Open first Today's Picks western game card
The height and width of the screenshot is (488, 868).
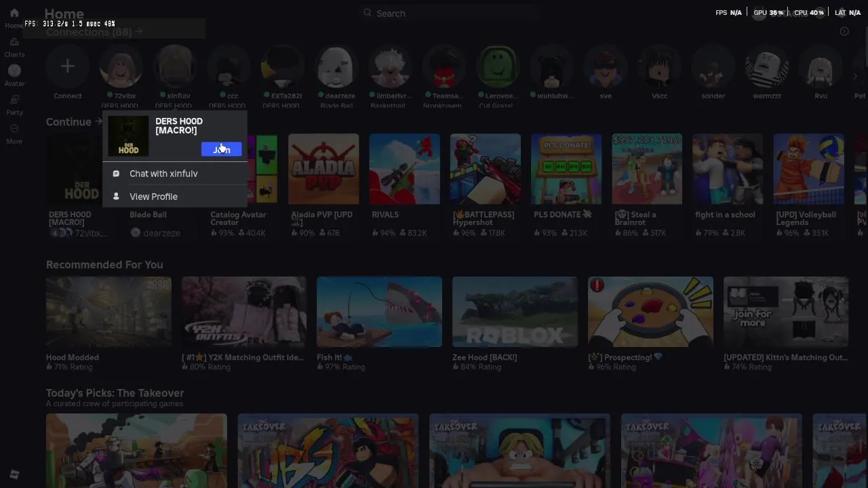click(136, 451)
